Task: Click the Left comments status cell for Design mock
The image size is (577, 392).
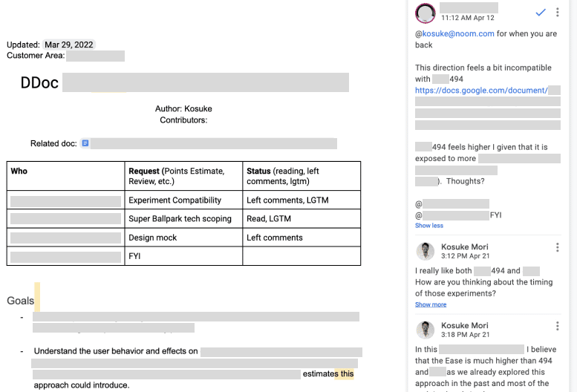Action: coord(301,238)
